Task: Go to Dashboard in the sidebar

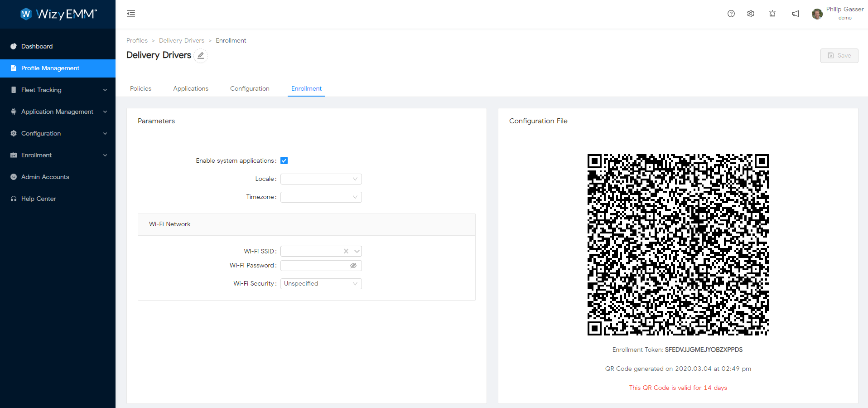Action: pos(58,46)
